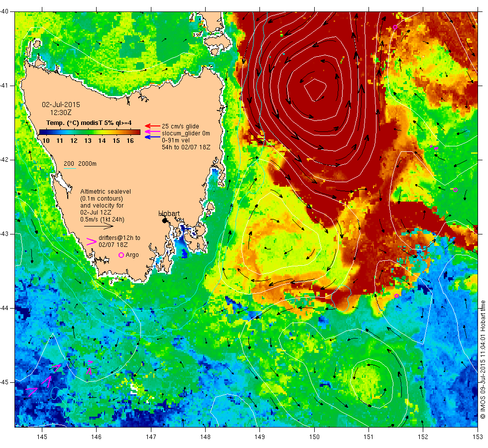Click the '0.5m/s (1kt 24h)' text
This screenshot has width=488, height=448.
pyautogui.click(x=102, y=220)
